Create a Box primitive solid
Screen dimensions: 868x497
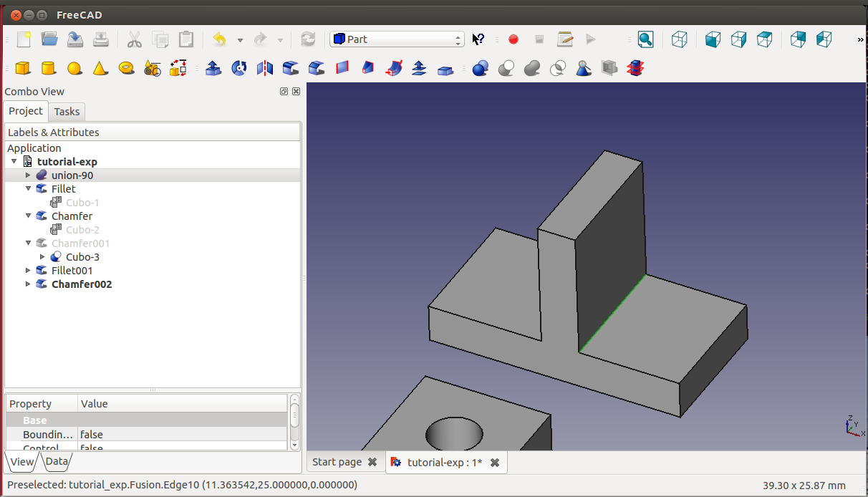23,68
